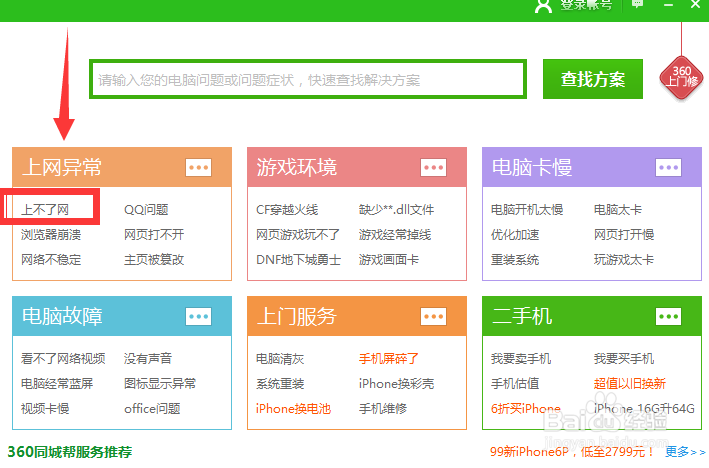This screenshot has height=468, width=709.
Task: Open the 电脑故障 more options dots icon
Action: click(199, 317)
